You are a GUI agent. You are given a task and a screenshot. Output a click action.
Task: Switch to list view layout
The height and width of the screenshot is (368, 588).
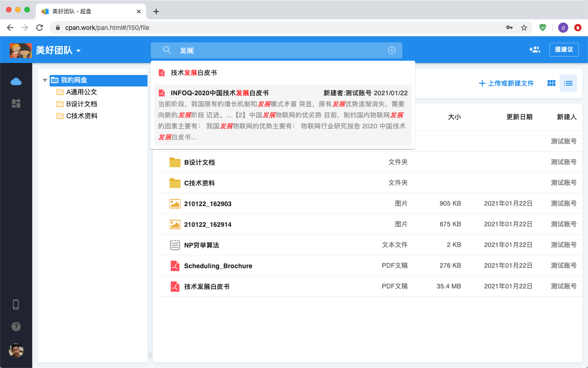(x=568, y=83)
